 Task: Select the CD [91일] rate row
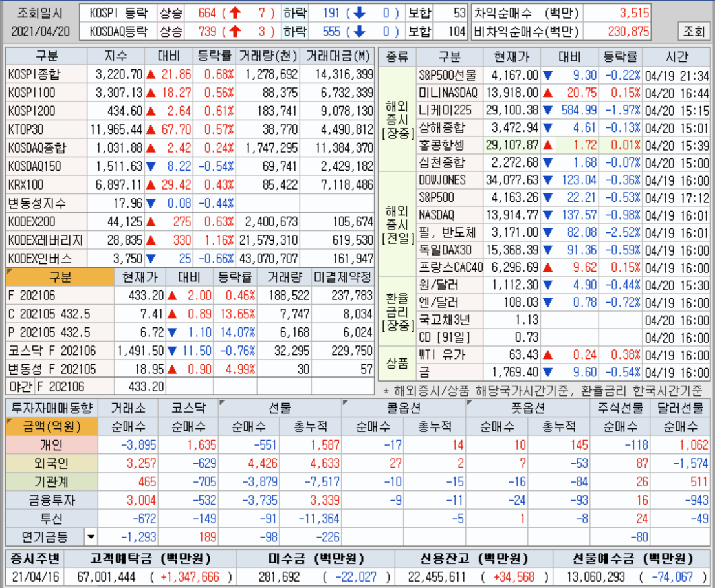(x=563, y=337)
